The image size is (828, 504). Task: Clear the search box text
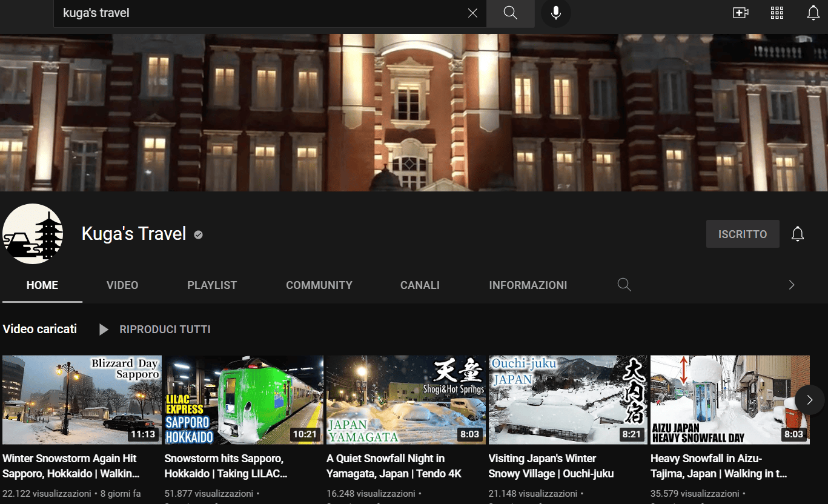[x=472, y=13]
